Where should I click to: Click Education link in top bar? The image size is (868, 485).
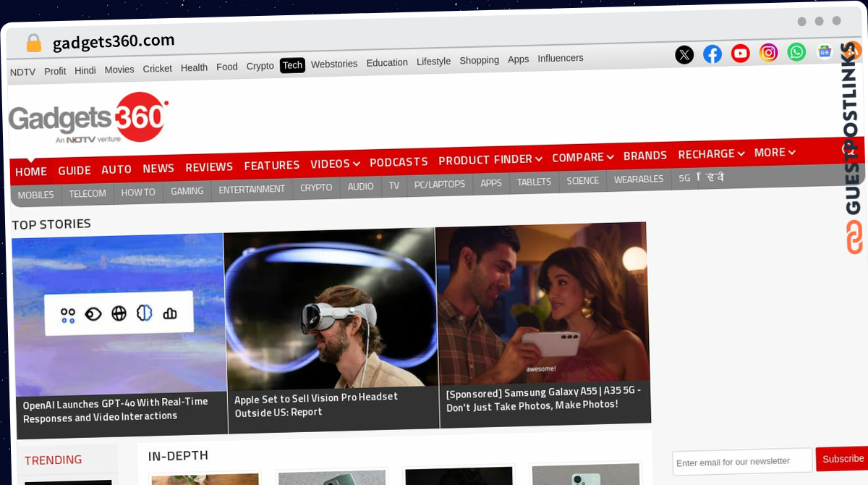point(387,62)
